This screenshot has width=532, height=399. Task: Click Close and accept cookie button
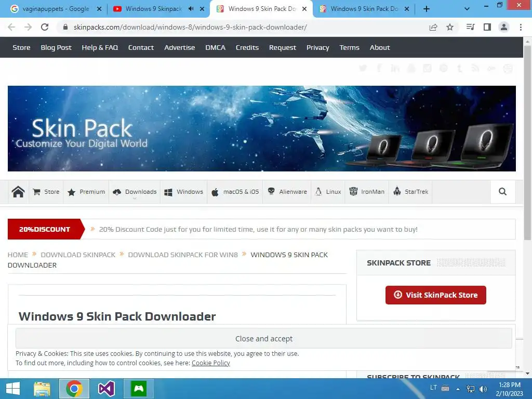(263, 338)
